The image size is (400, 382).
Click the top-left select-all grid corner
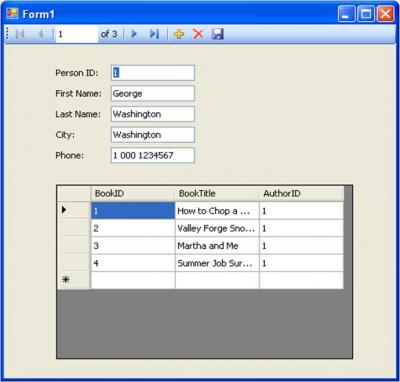pyautogui.click(x=74, y=194)
